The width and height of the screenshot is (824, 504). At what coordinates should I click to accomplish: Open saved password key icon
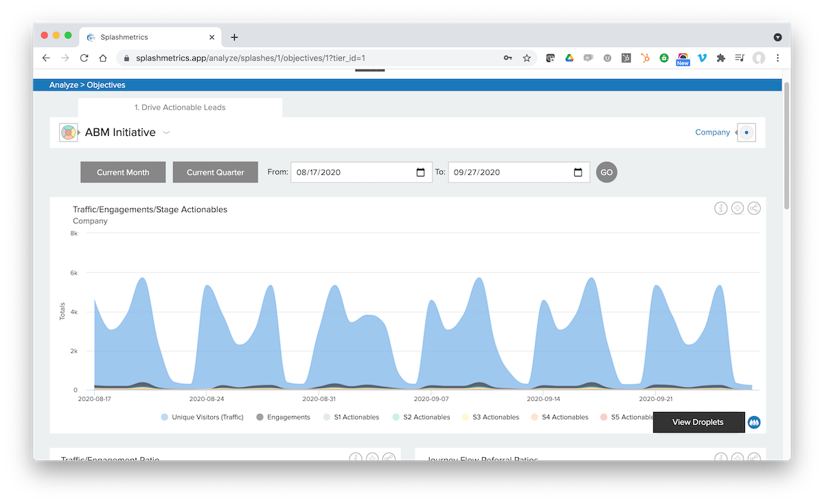tap(508, 58)
